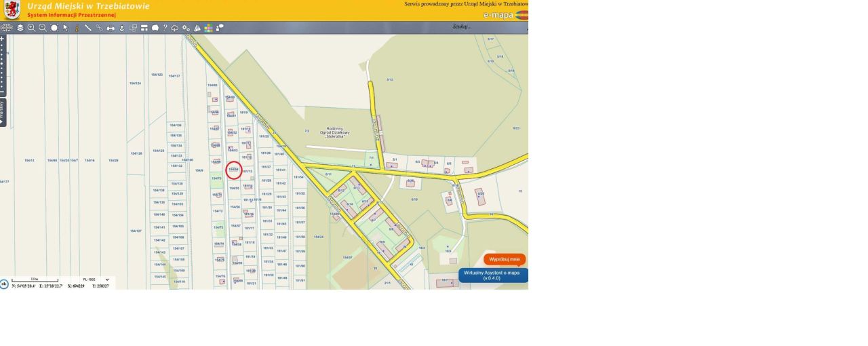Click the pyramid triangle toolbar icon
Image resolution: width=868 pixels, height=346 pixels.
coord(197,28)
